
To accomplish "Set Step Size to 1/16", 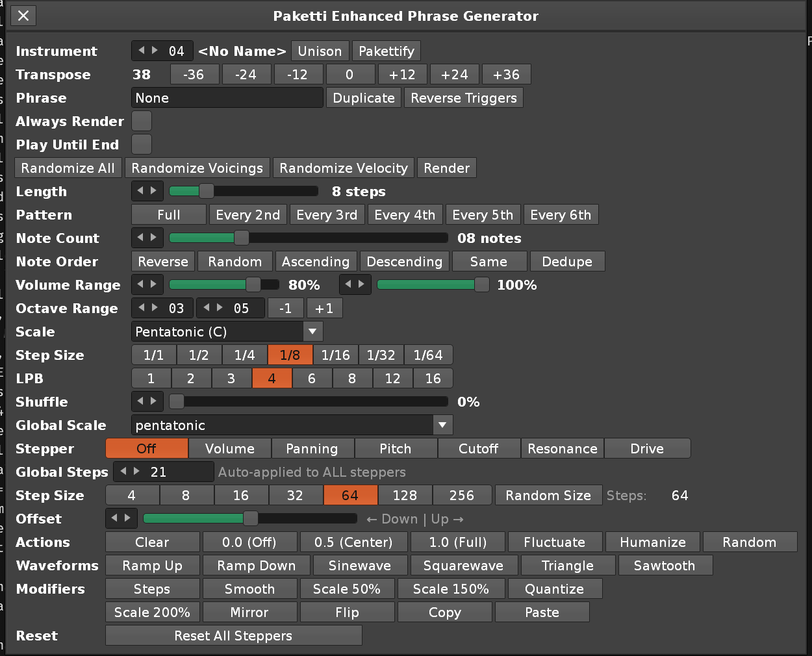I will point(335,355).
